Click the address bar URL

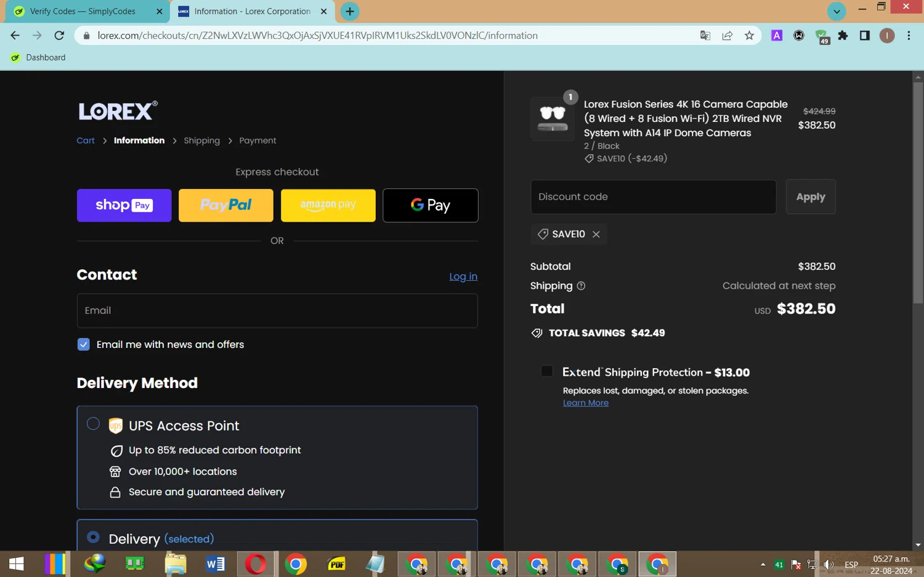pyautogui.click(x=317, y=36)
